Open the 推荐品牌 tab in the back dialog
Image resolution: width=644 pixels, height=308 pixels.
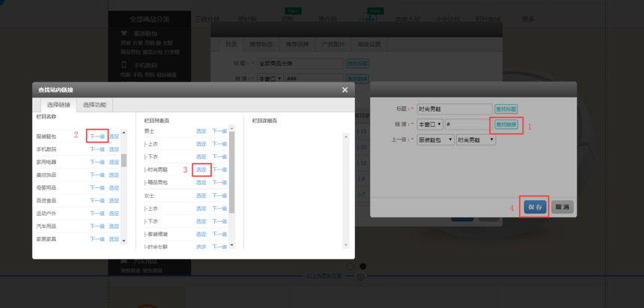point(297,44)
